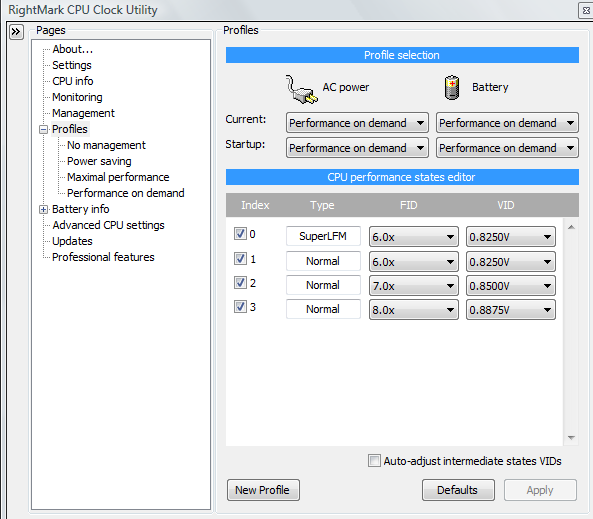Open the CPU info page
Screen dimensions: 593x519
73,81
